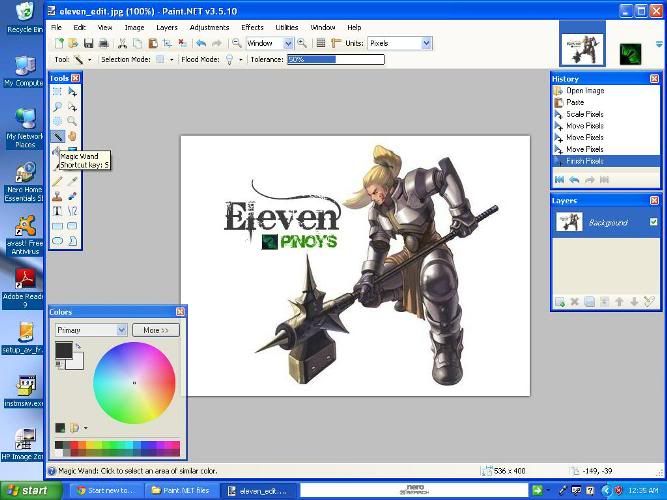Open the Selection Mode dropdown
The image size is (667, 500).
[171, 60]
